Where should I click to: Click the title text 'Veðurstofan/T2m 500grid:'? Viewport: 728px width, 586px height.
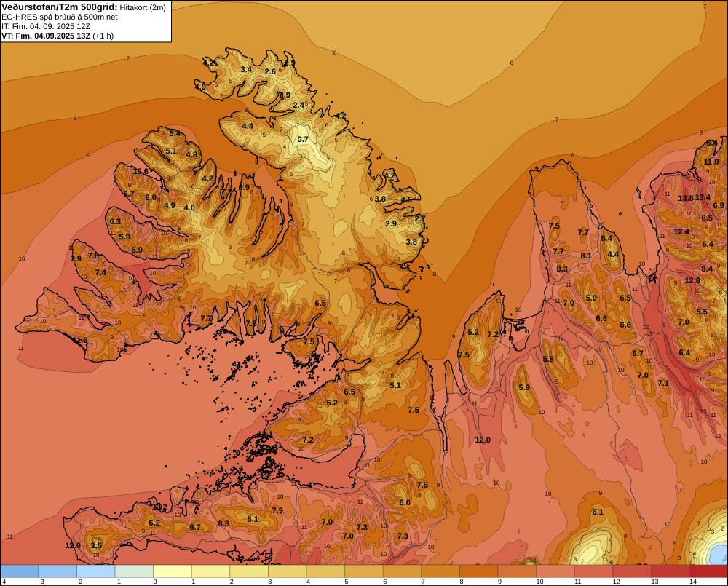[60, 7]
